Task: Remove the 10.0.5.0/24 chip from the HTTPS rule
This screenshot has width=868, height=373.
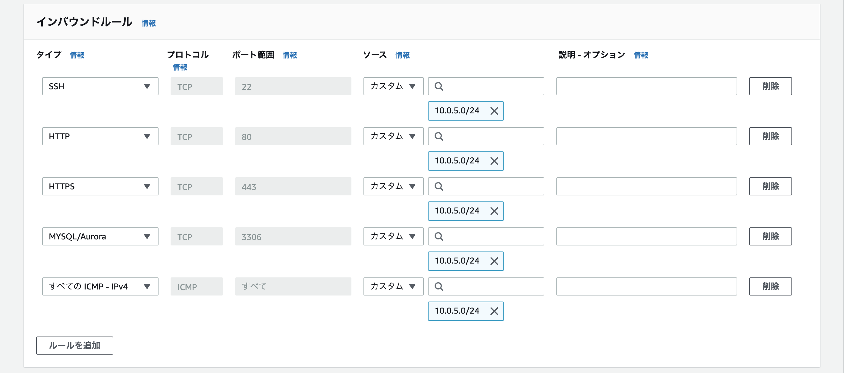Action: click(x=494, y=211)
